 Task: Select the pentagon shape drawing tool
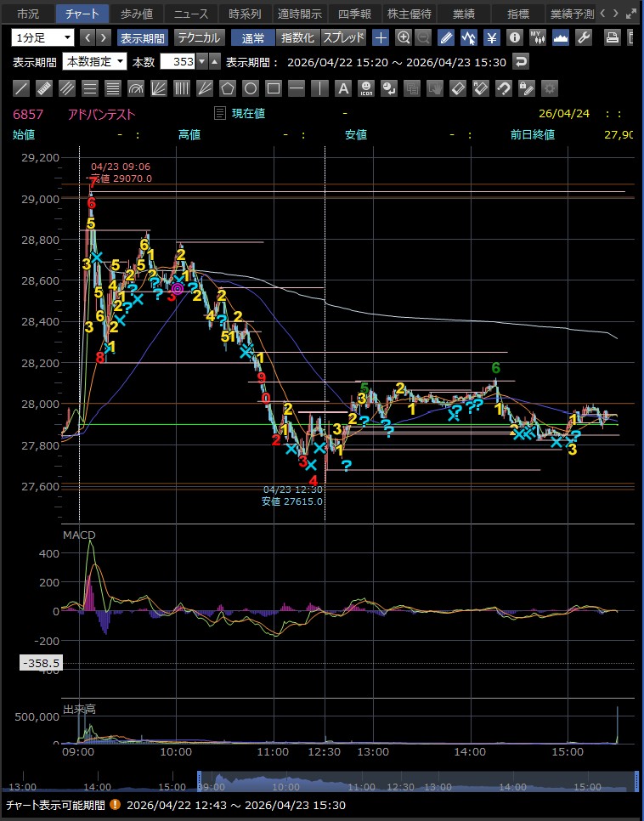coord(228,88)
